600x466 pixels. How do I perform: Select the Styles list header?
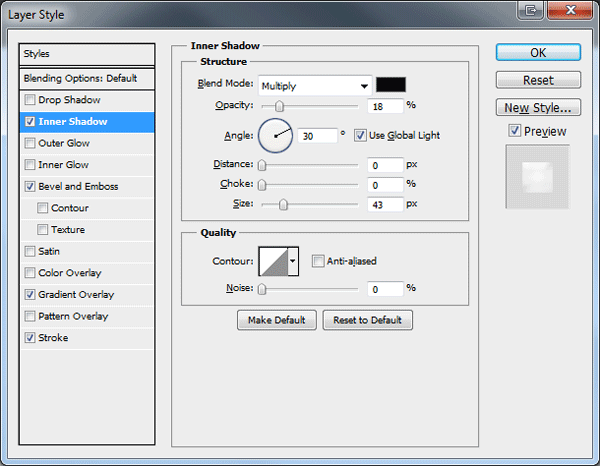[x=87, y=54]
